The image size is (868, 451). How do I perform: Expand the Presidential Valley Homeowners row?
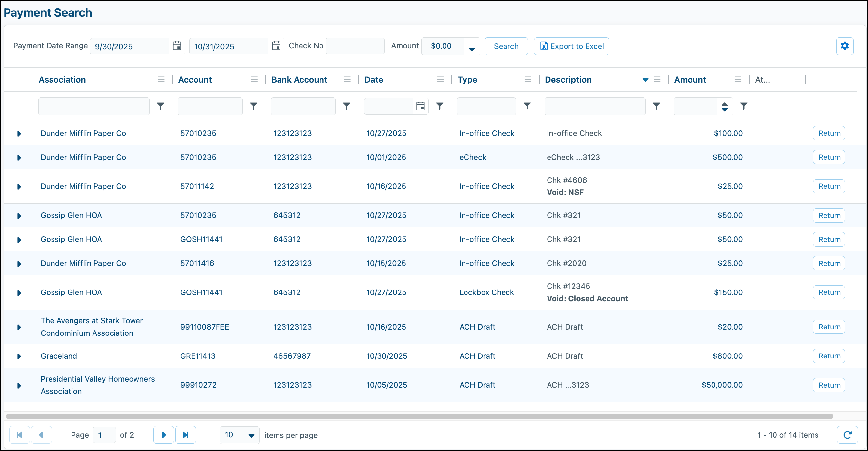pyautogui.click(x=19, y=385)
